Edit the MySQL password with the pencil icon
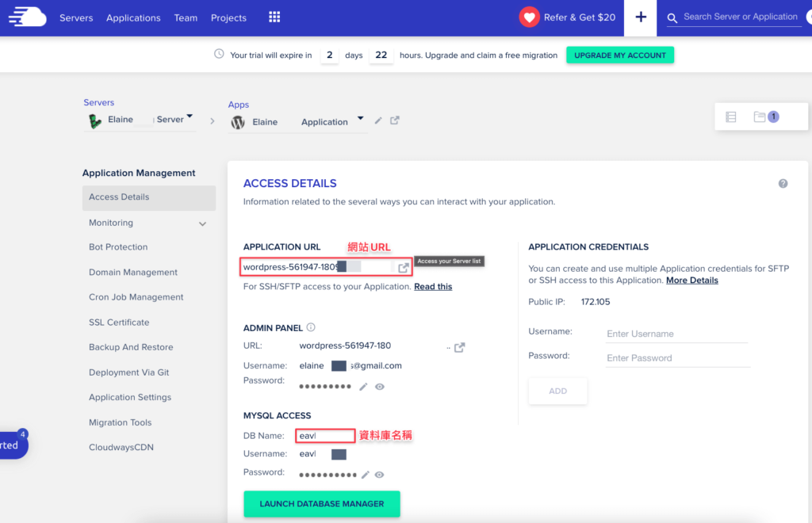The width and height of the screenshot is (812, 523). (365, 475)
